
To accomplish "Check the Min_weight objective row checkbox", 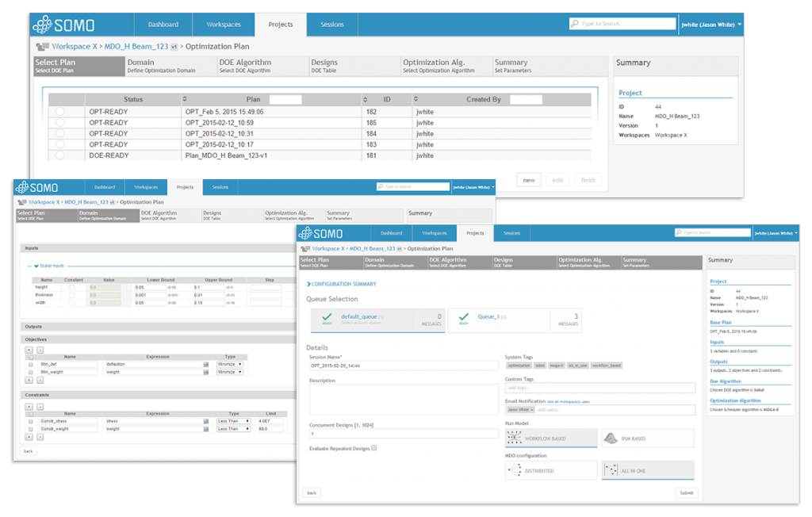I will 31,372.
